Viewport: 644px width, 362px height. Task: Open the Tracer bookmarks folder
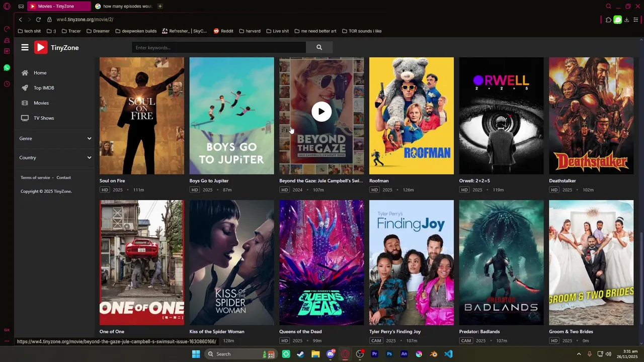click(x=71, y=31)
